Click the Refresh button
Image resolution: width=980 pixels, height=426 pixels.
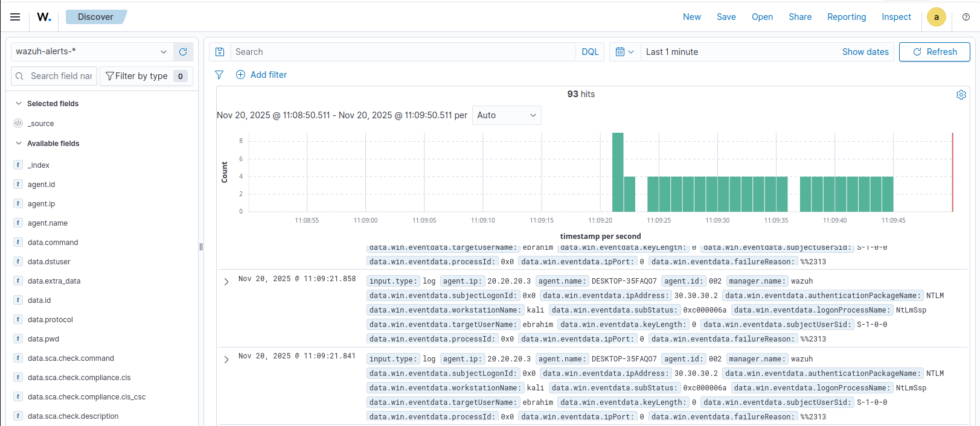click(934, 52)
